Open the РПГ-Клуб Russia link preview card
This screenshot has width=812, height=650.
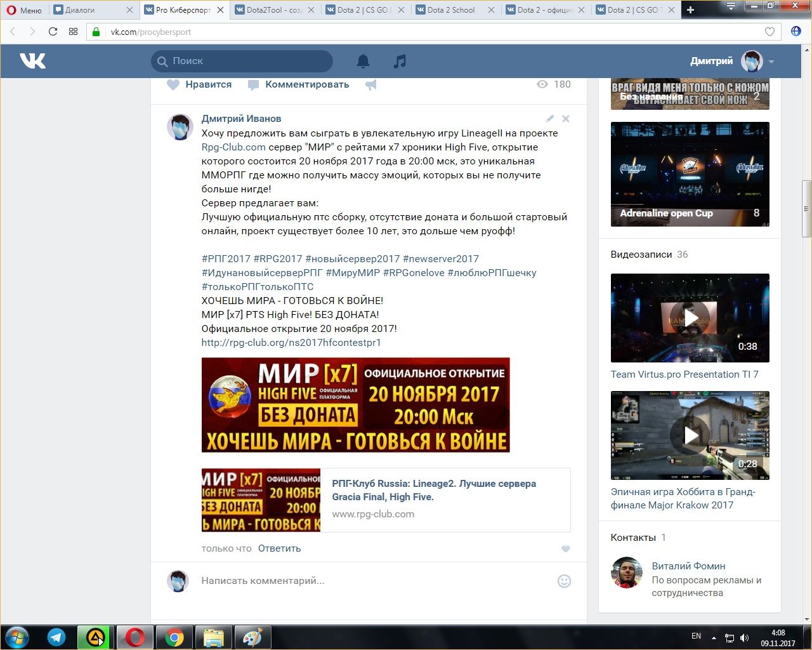(386, 500)
